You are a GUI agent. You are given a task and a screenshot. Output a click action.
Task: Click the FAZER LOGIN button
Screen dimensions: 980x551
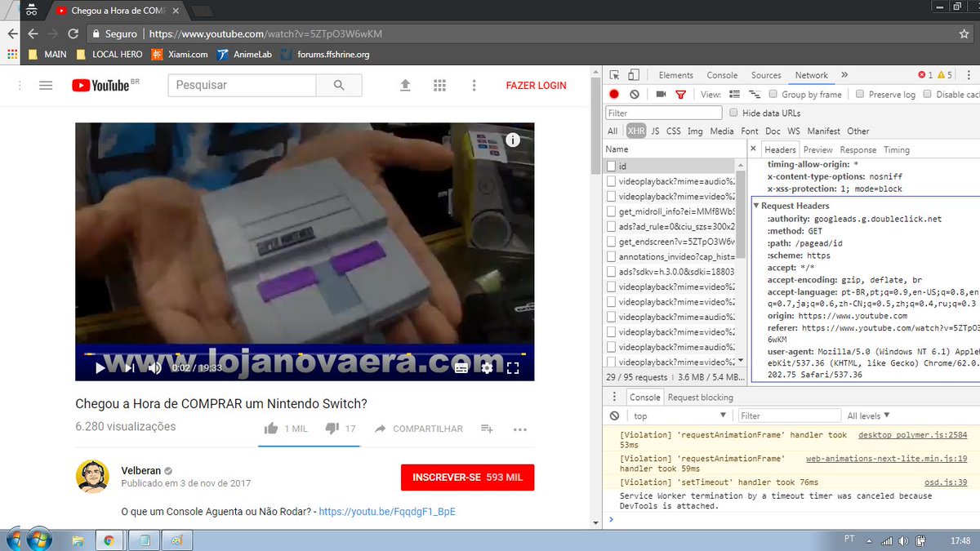pyautogui.click(x=536, y=85)
